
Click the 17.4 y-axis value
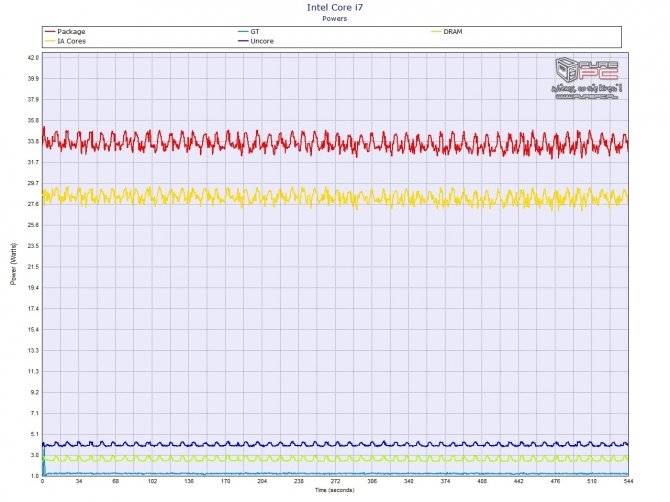34,309
